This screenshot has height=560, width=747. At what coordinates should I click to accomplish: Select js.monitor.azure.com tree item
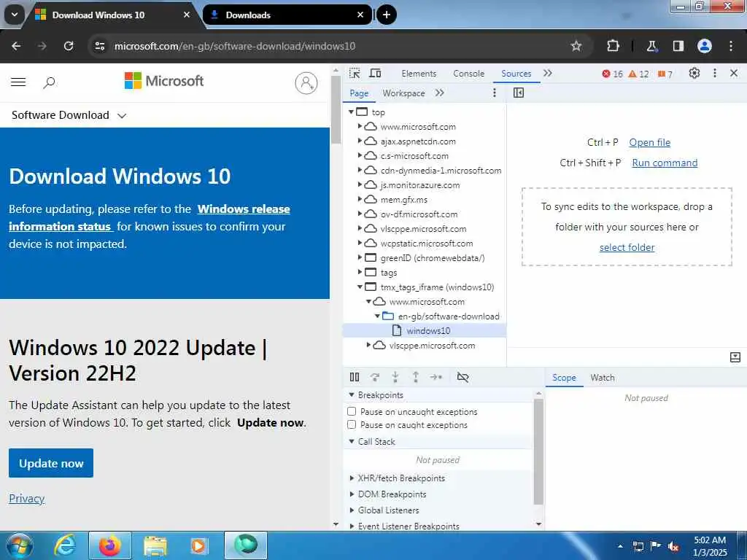[x=419, y=184]
